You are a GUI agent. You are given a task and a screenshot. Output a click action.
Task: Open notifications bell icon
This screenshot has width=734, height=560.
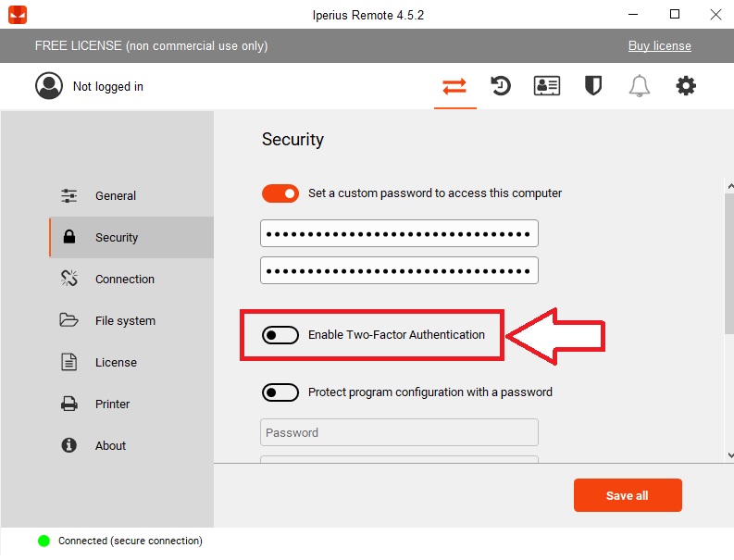tap(639, 86)
